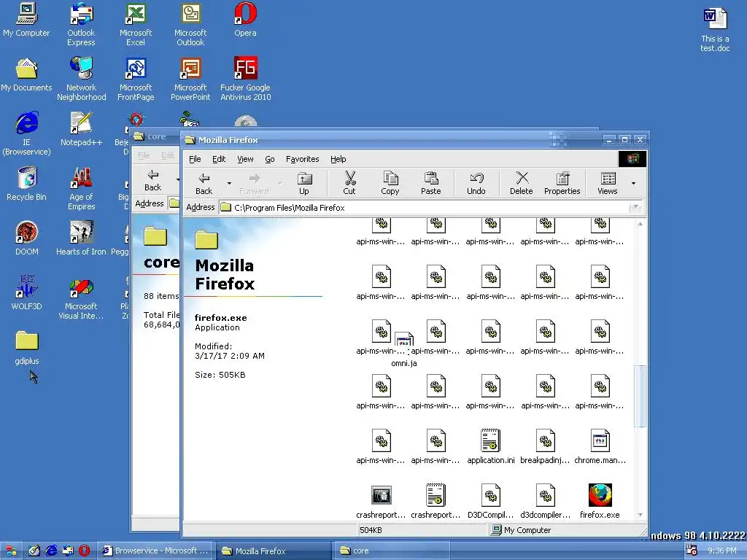Click the scroll down arrow of the file list
This screenshot has height=560, width=747.
coord(640,515)
